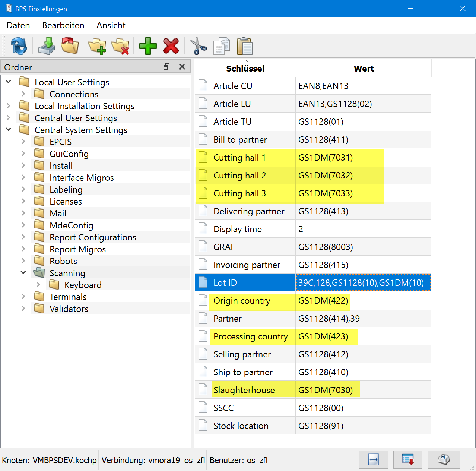The image size is (476, 471).
Task: Click the green download-arrow import icon
Action: (47, 46)
